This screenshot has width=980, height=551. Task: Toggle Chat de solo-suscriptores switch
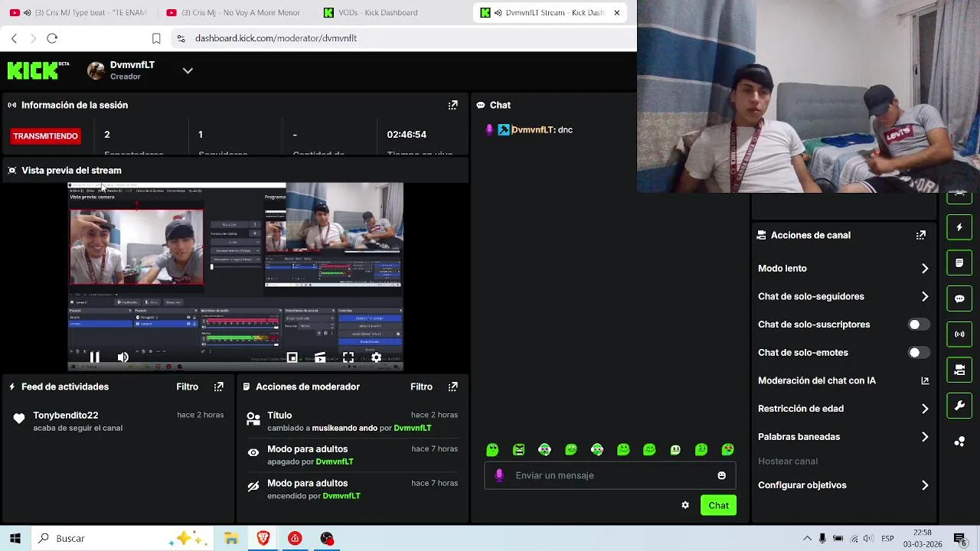pos(919,324)
